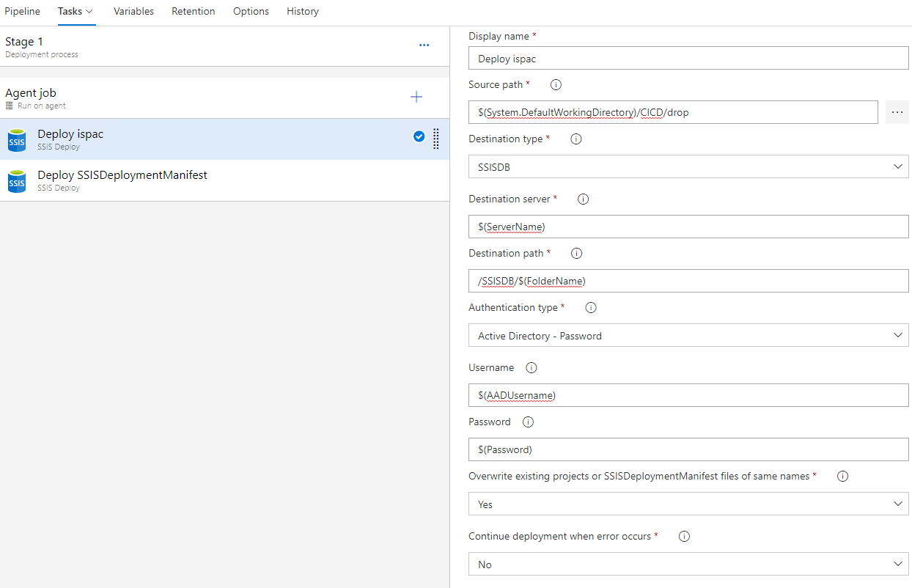Viewport: 912px width, 588px height.
Task: Click the Authentication type info icon
Action: pos(590,307)
